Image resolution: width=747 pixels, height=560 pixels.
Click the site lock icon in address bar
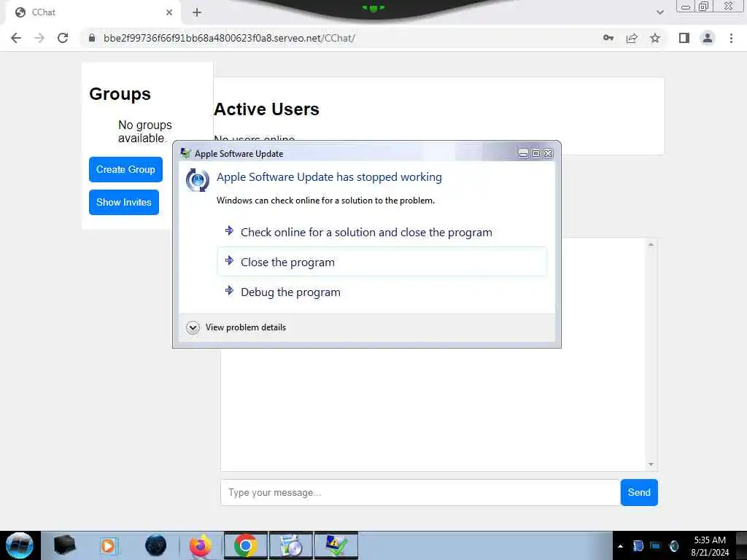coord(92,38)
